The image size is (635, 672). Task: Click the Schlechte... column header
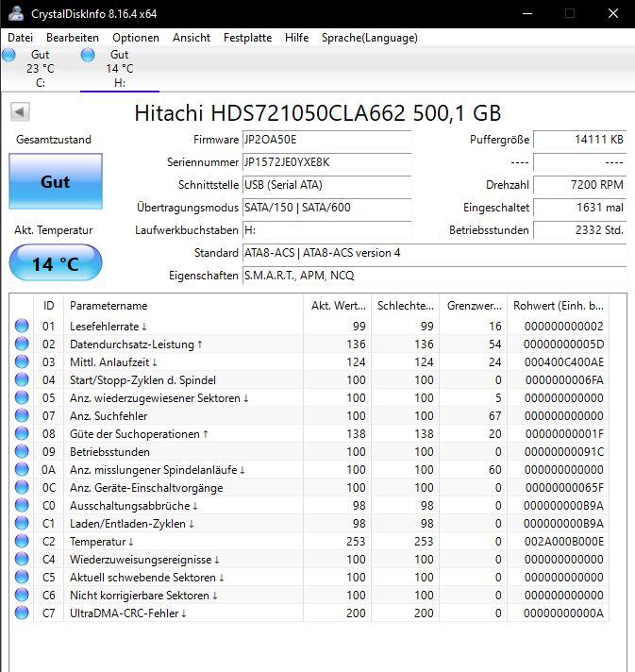[406, 306]
